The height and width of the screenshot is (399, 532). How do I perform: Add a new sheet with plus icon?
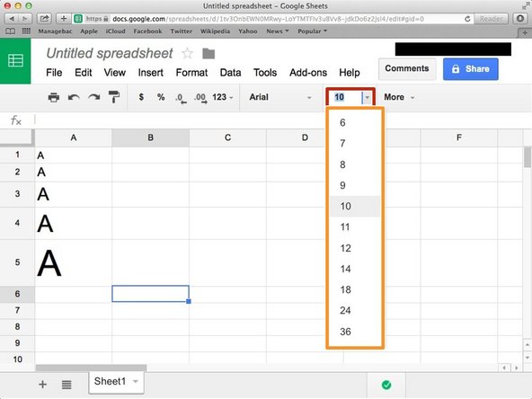pyautogui.click(x=43, y=385)
